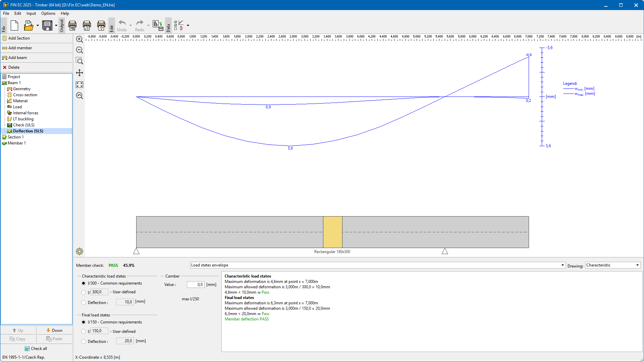Click the Add beam button
The width and height of the screenshot is (644, 362).
pyautogui.click(x=17, y=58)
